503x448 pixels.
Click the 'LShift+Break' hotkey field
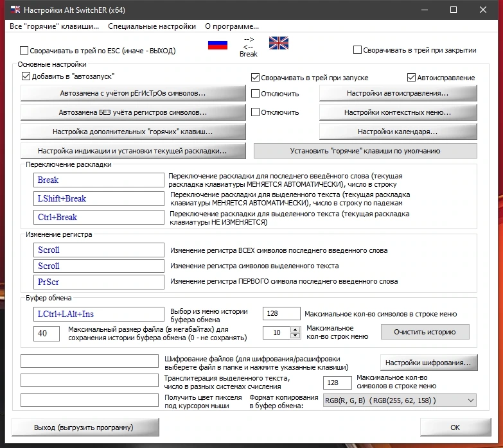[x=99, y=199]
